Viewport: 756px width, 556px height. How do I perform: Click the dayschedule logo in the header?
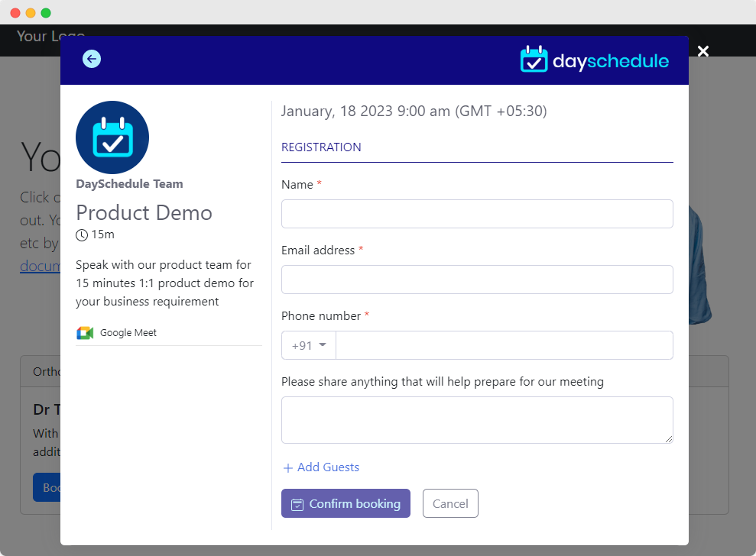click(594, 60)
